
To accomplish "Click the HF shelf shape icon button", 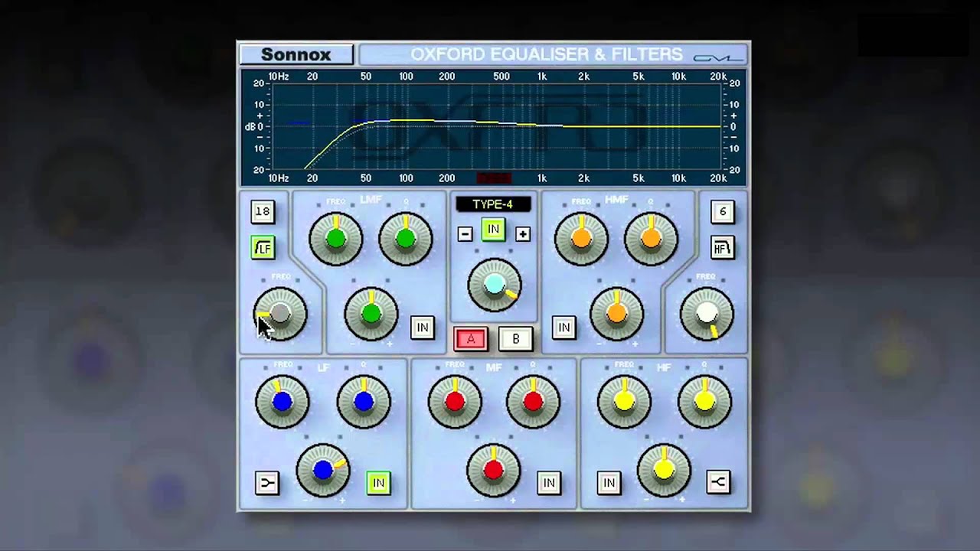I will click(718, 482).
